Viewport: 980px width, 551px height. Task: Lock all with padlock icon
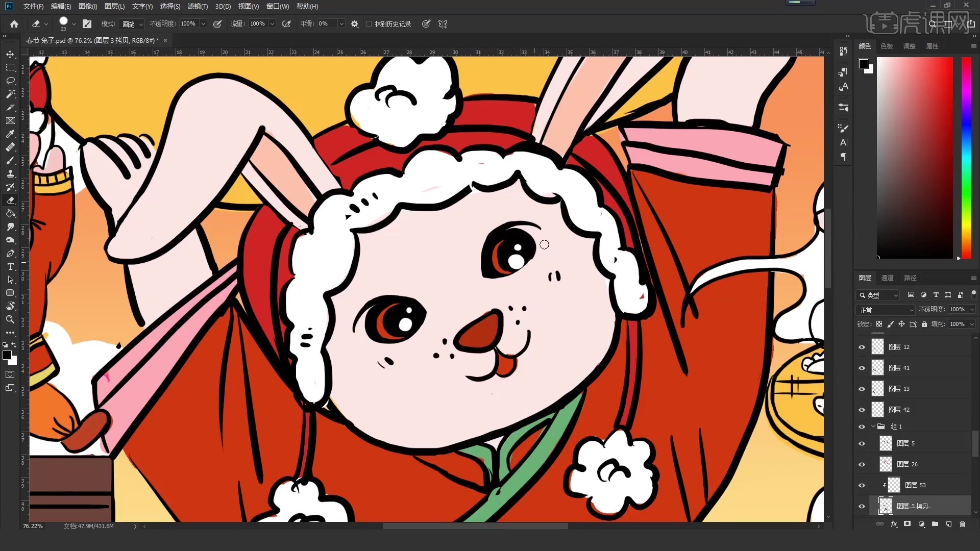[x=924, y=324]
